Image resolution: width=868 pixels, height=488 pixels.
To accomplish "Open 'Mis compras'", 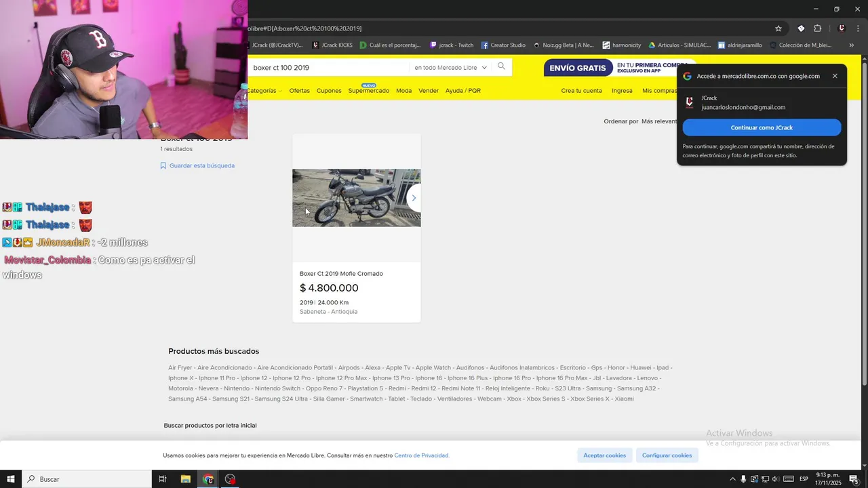I will pos(659,91).
